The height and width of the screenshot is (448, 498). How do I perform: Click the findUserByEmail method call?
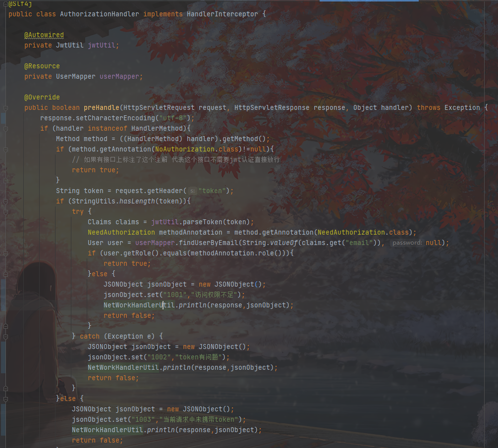pyautogui.click(x=208, y=243)
